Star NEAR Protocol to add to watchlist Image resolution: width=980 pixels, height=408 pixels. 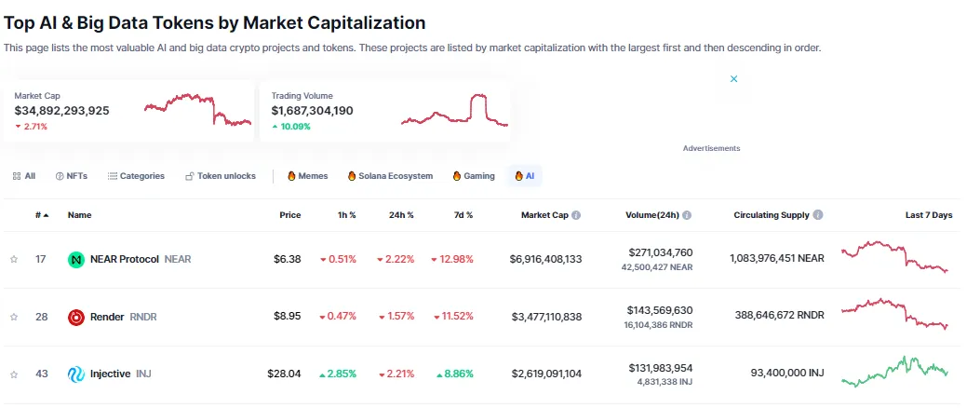tap(14, 260)
